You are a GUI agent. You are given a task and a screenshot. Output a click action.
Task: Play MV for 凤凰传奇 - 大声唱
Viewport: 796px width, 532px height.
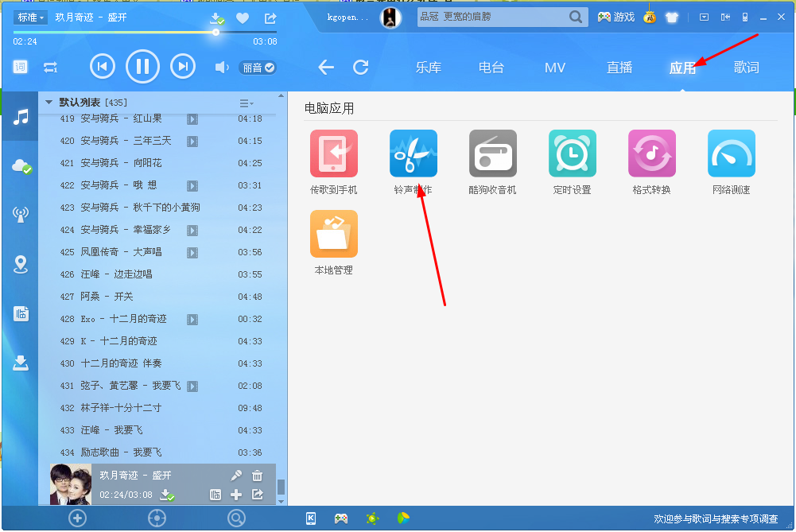192,252
